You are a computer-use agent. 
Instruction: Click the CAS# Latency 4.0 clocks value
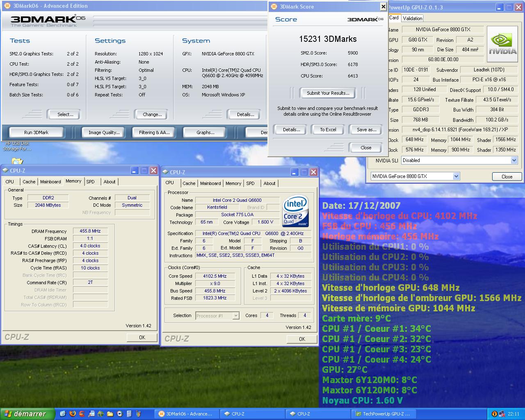(x=90, y=246)
